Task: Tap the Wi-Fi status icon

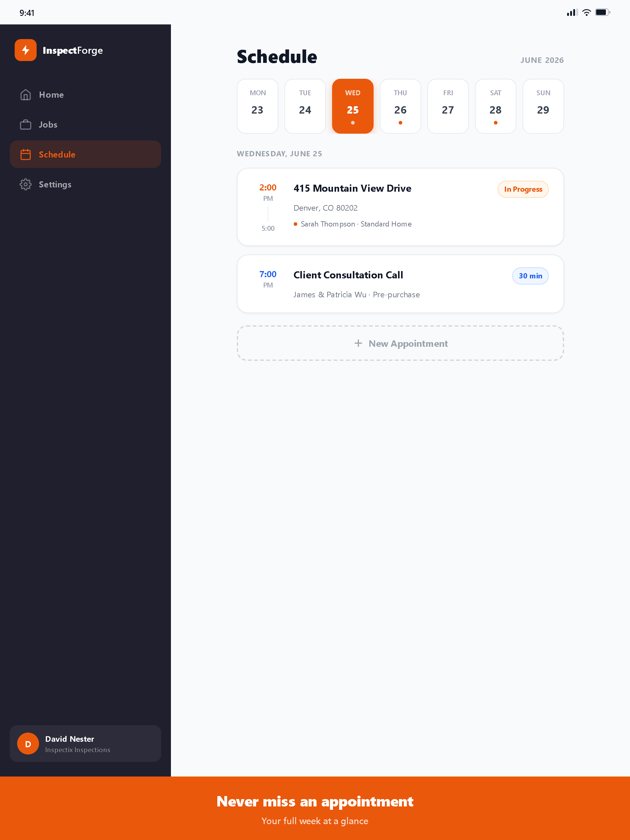Action: [x=586, y=13]
